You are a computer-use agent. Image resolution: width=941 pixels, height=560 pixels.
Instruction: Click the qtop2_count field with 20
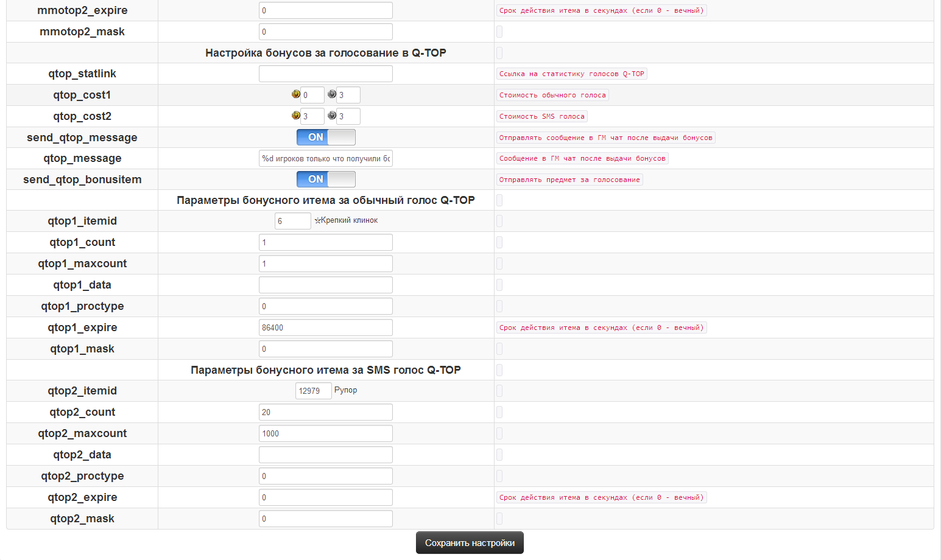326,412
